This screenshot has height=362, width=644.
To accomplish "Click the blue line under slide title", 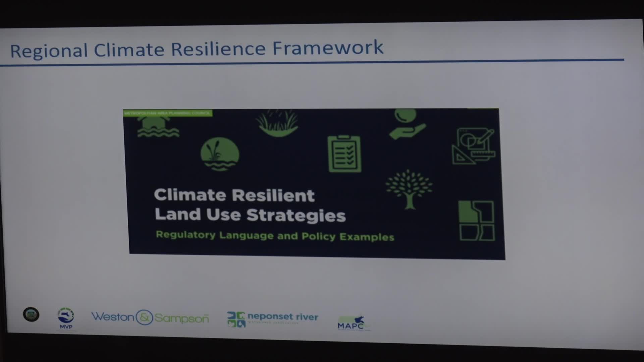I will click(x=312, y=63).
